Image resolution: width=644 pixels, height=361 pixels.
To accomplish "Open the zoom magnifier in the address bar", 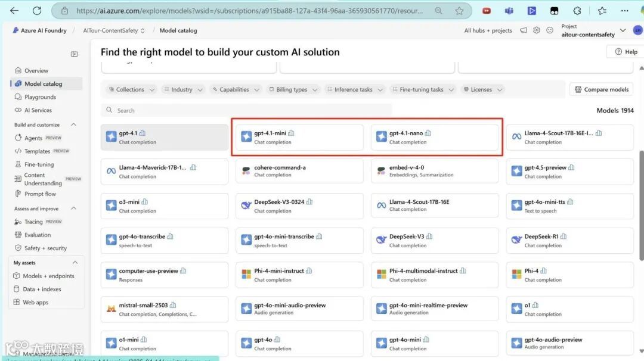I will click(439, 11).
